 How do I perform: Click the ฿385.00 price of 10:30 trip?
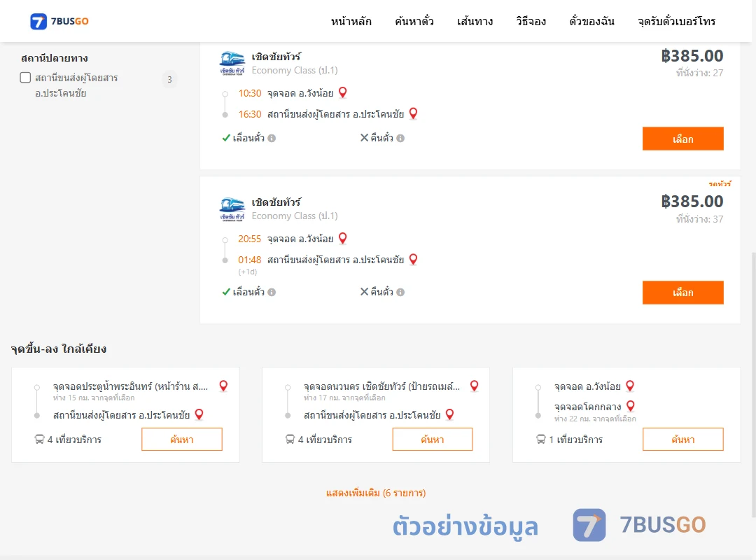(692, 56)
